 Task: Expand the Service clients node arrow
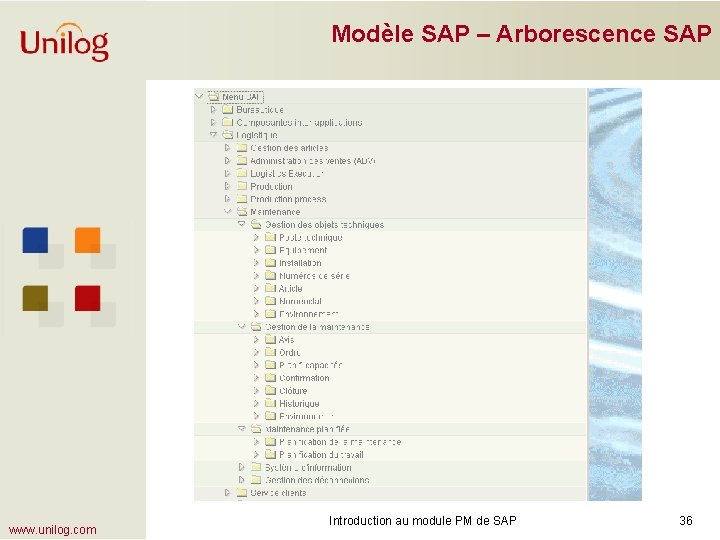point(227,493)
